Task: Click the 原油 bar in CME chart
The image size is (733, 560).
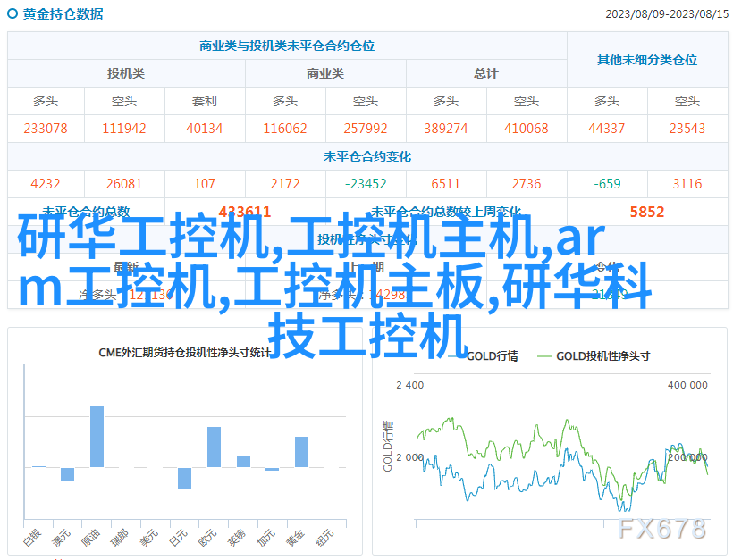Action: 97,437
